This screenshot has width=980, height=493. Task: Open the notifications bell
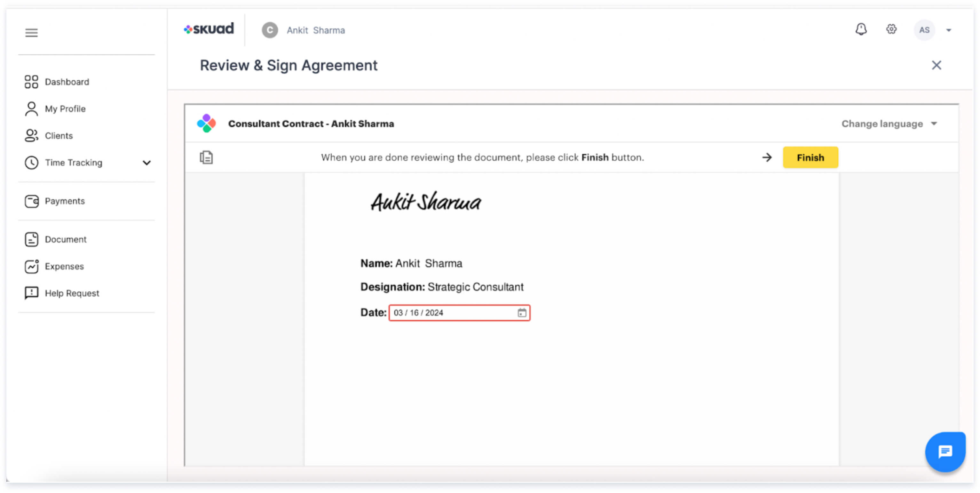pos(861,30)
